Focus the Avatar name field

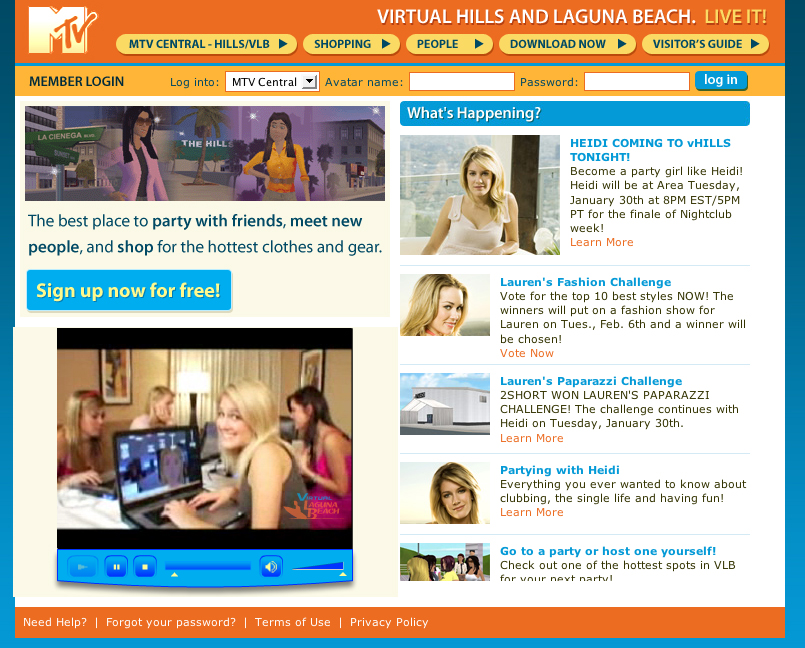(462, 82)
